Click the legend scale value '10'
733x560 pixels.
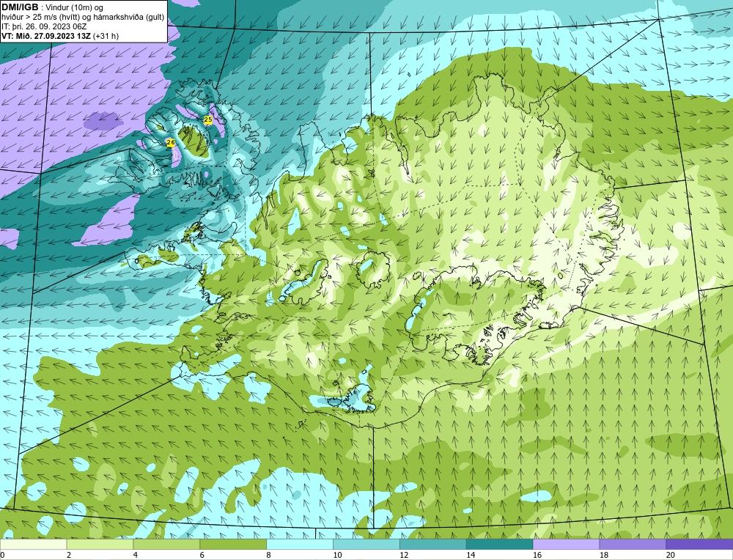tap(337, 556)
